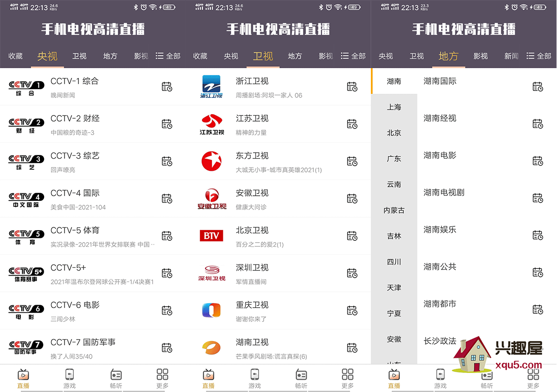
Task: Switch to 卫视 tab on right screen
Action: pyautogui.click(x=416, y=56)
